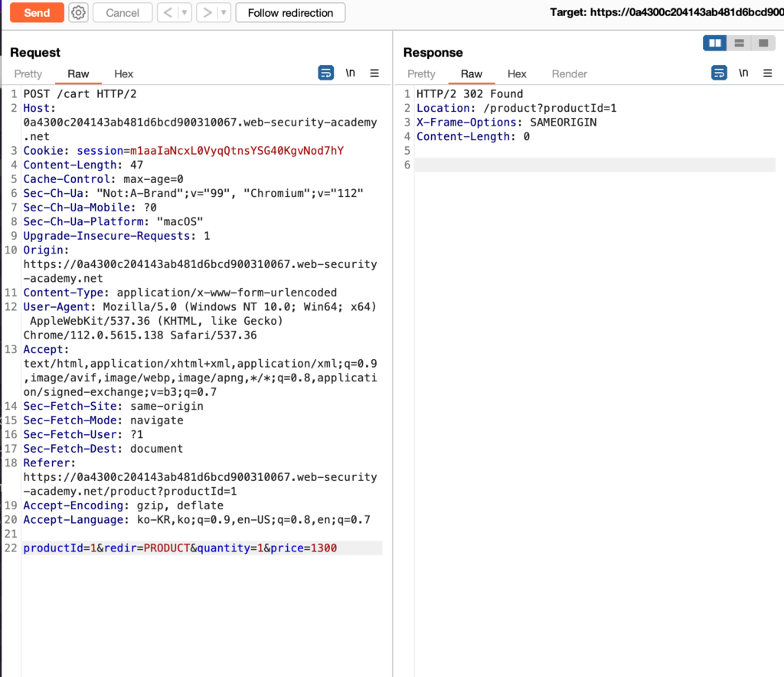Go to next request with forward arrow
Viewport: 784px width, 677px height.
pyautogui.click(x=207, y=12)
